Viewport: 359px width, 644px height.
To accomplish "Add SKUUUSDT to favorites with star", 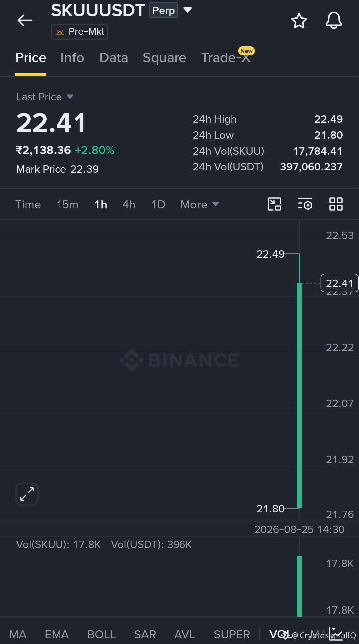I will pos(299,21).
